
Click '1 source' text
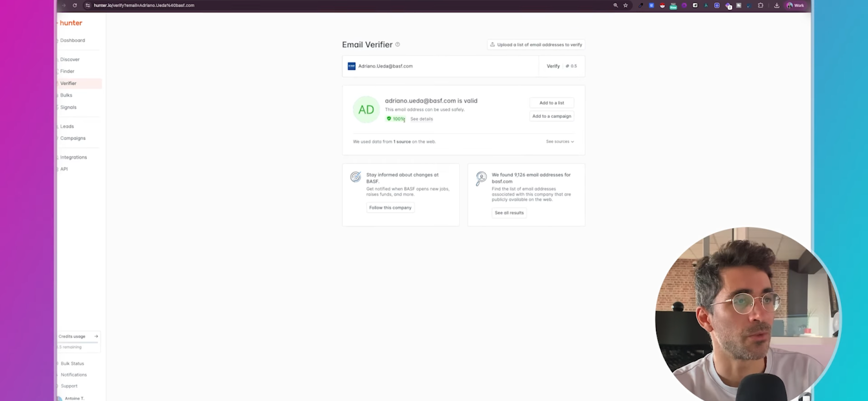402,142
